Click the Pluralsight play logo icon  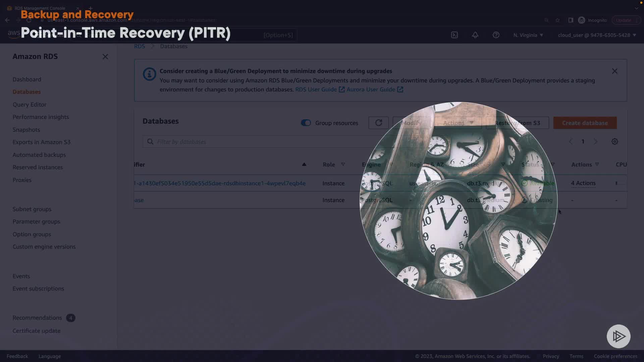click(x=619, y=336)
